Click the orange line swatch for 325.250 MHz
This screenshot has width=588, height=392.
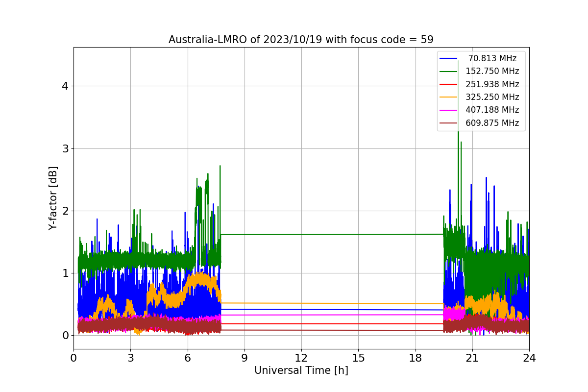(448, 97)
